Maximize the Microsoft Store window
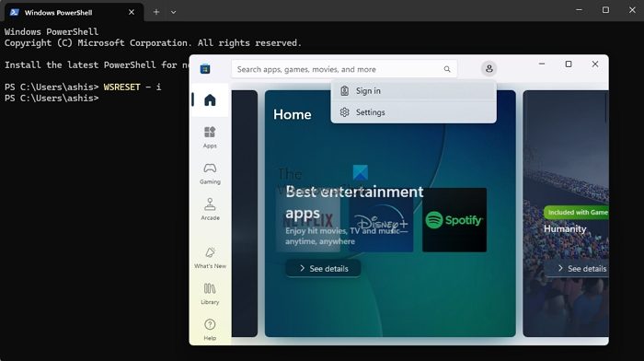Viewport: 644px width, 361px height. pos(569,64)
